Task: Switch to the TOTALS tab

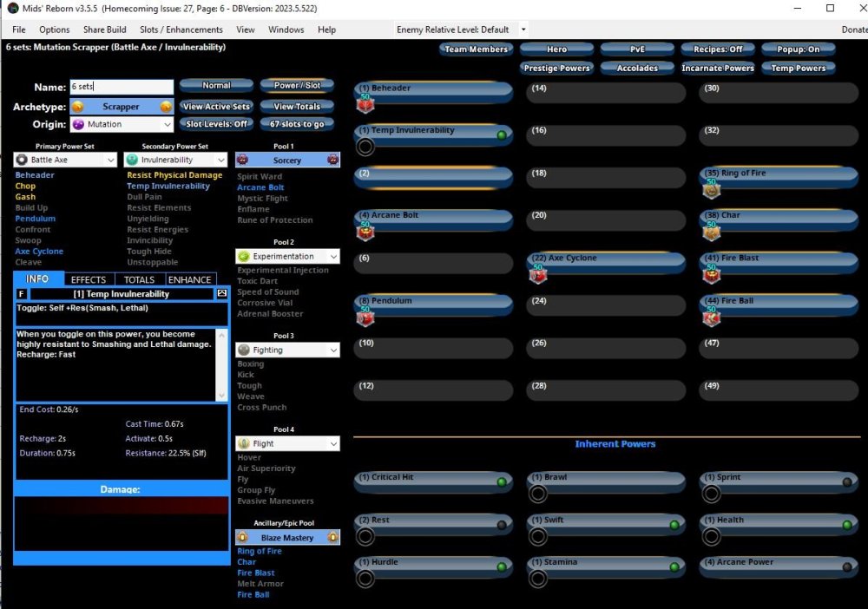Action: 139,279
